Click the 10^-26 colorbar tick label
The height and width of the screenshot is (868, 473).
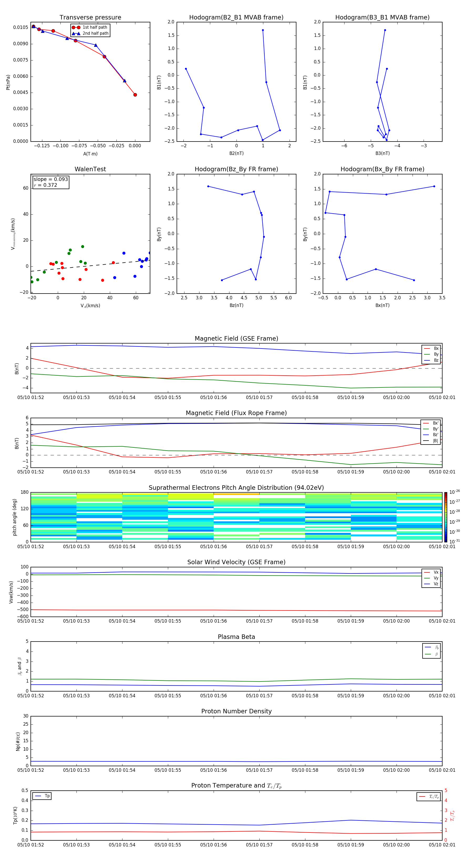455,492
